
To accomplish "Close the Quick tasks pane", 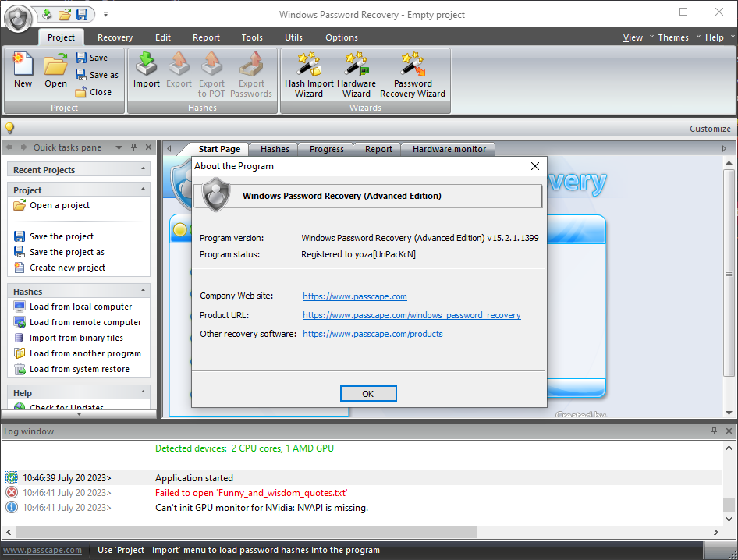I will click(149, 147).
